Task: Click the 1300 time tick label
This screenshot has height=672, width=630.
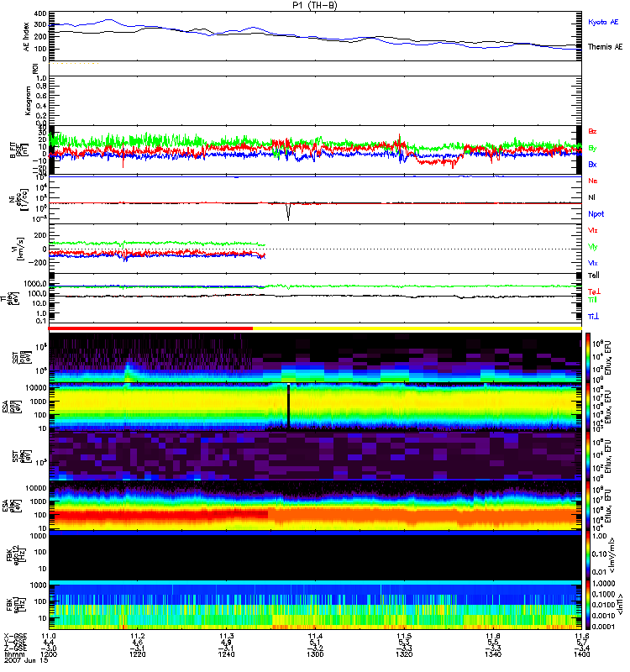Action: tap(316, 654)
